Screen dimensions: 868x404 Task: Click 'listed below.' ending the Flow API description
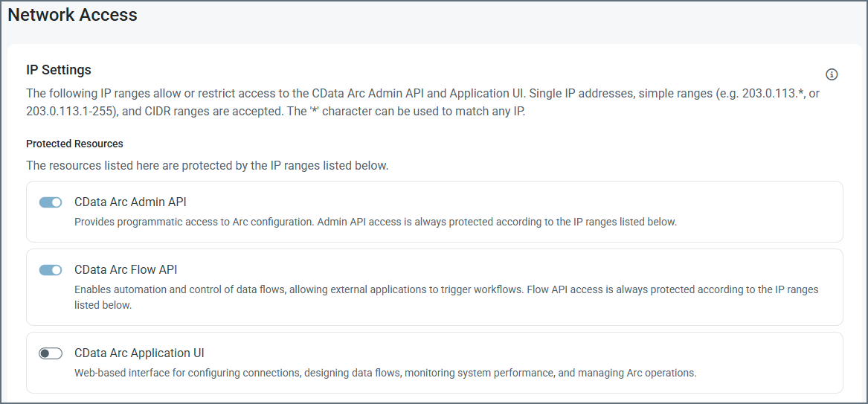103,305
